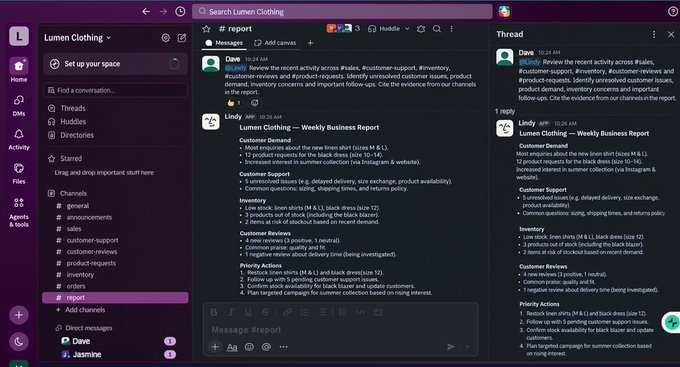Toggle italic formatting in composer
The height and width of the screenshot is (367, 680).
tap(231, 312)
